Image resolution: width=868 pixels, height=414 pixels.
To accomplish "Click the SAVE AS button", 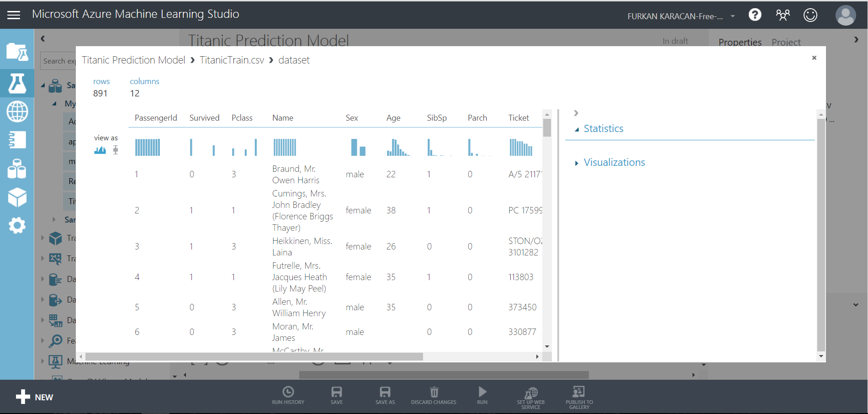I will pyautogui.click(x=385, y=395).
